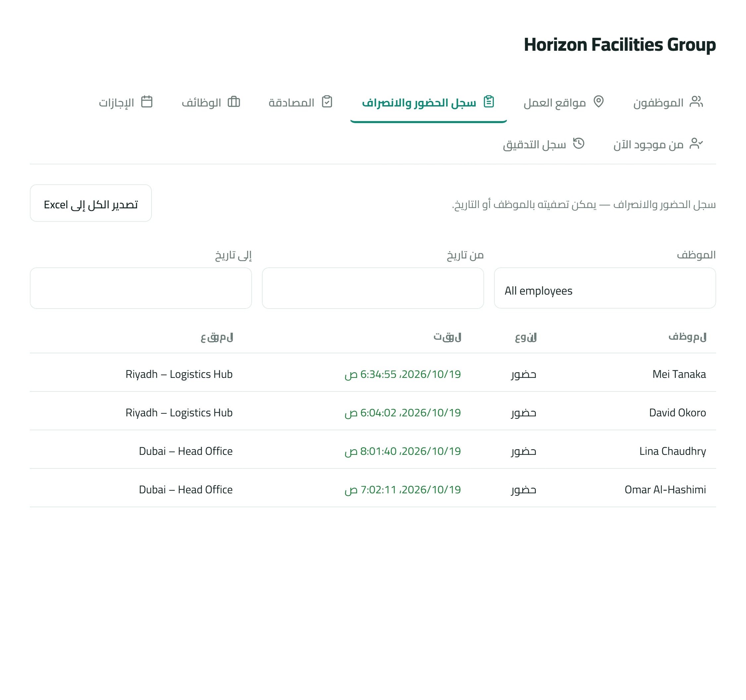Focus the إلى تاريخ date field
The width and height of the screenshot is (746, 700).
point(141,288)
